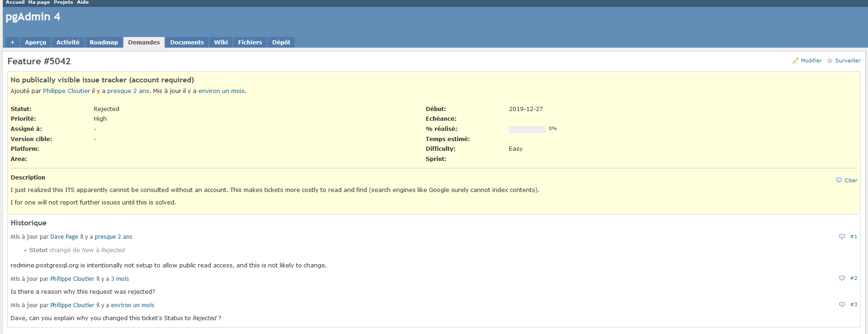Click the quote bubble icon for comment #2
This screenshot has height=334, width=868.
pos(842,278)
